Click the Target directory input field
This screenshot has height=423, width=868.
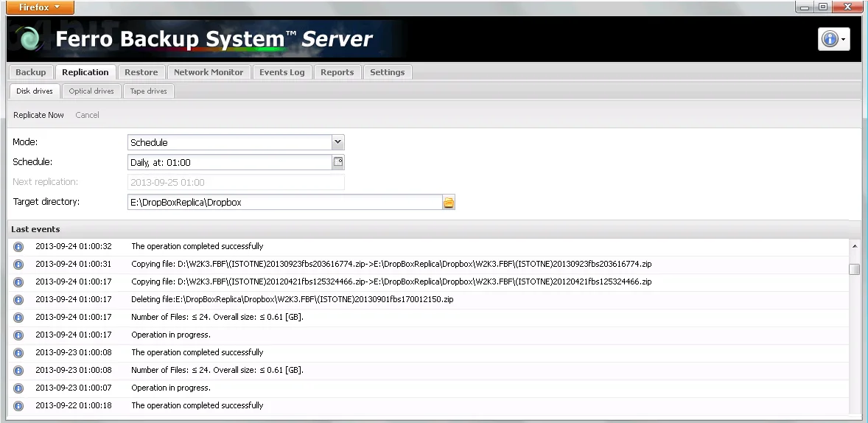284,202
